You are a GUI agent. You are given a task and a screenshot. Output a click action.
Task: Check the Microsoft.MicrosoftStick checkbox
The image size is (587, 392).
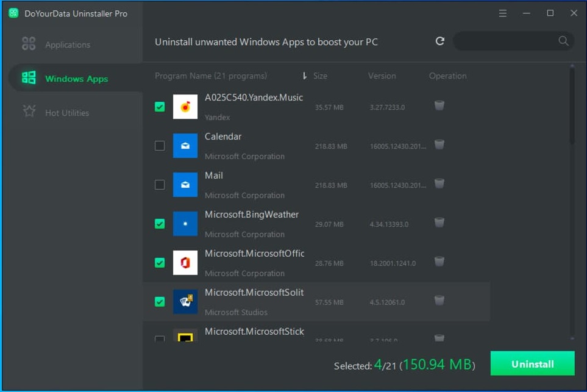coord(160,338)
